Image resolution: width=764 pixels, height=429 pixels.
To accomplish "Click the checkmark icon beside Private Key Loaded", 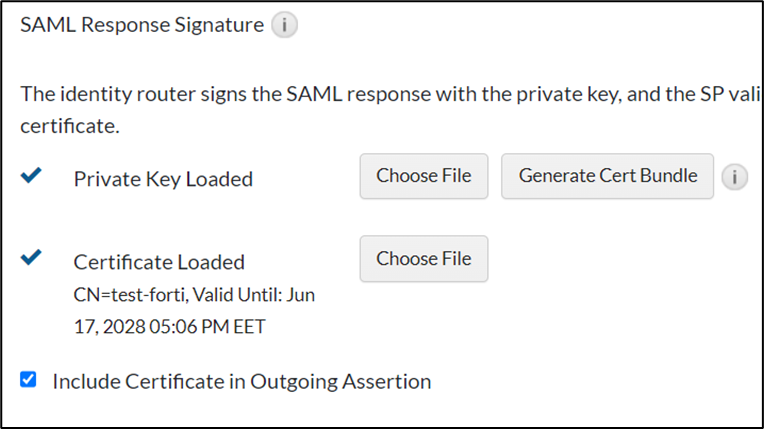I will 31,176.
